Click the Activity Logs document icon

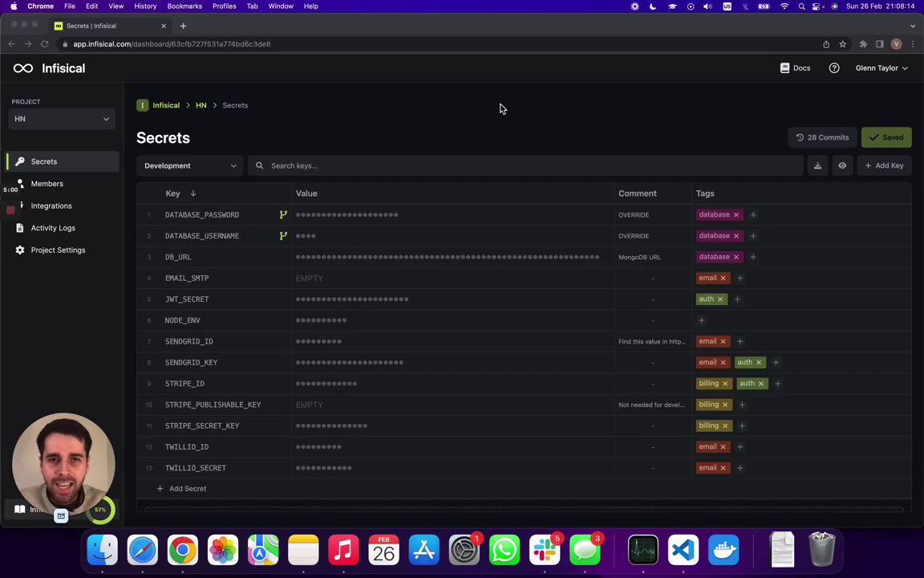(20, 228)
